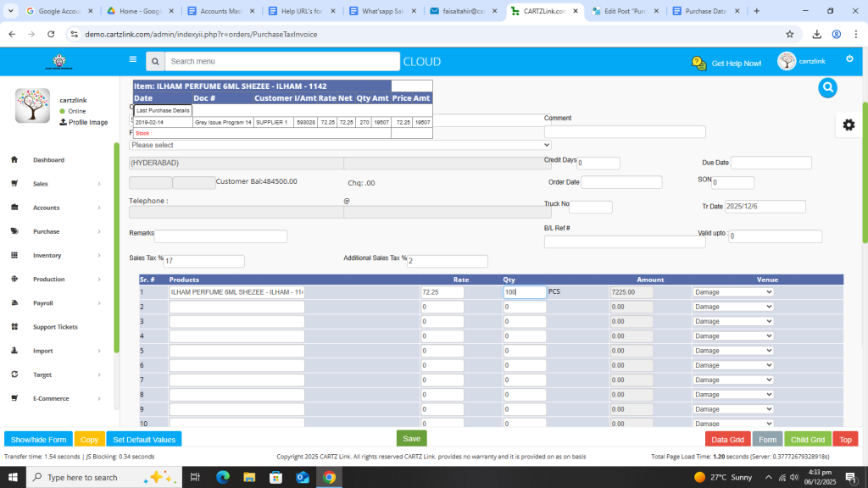Click the green Save button
The image size is (868, 488).
411,439
